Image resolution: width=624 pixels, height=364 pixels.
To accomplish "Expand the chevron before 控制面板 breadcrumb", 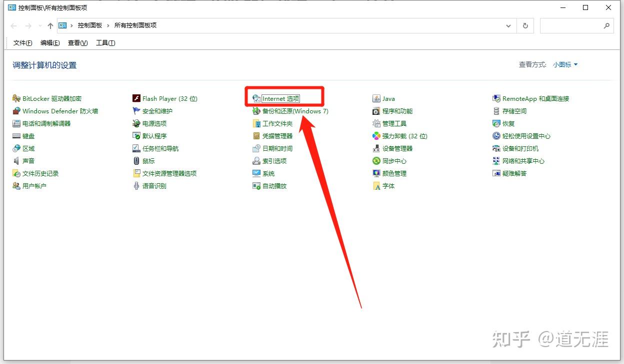I will tap(72, 25).
